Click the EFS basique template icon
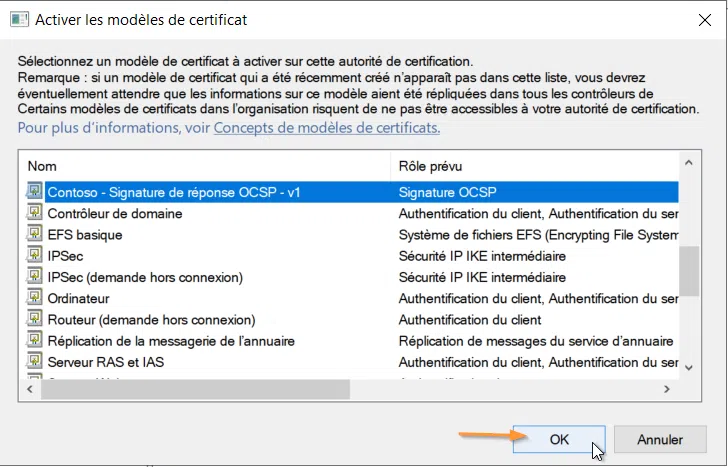728x467 pixels. click(35, 235)
